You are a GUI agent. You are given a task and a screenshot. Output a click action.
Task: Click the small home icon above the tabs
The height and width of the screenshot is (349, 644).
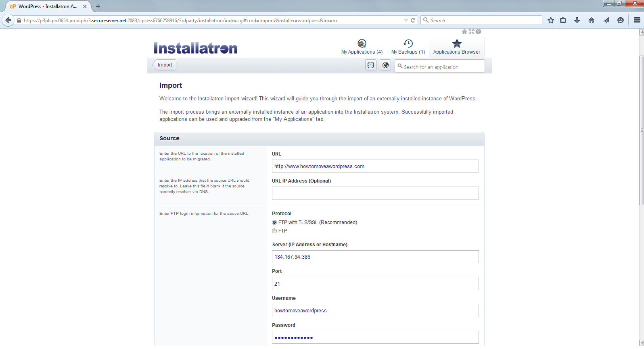(464, 31)
